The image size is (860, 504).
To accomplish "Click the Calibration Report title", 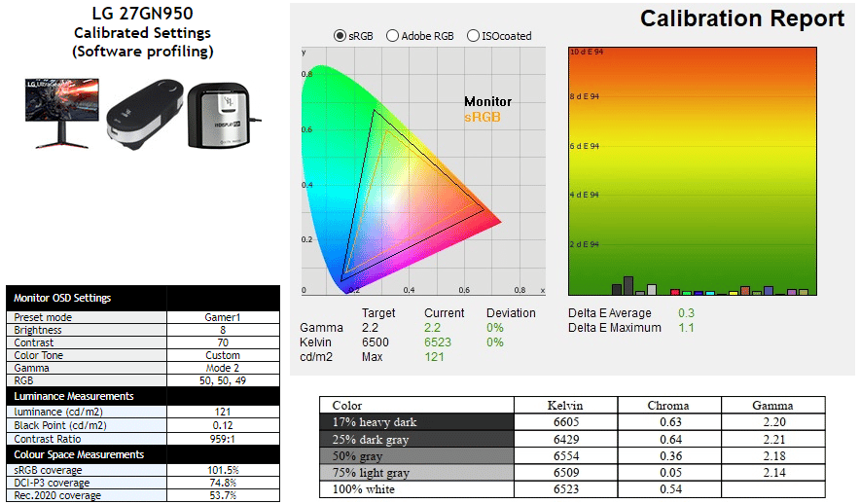I will click(742, 18).
